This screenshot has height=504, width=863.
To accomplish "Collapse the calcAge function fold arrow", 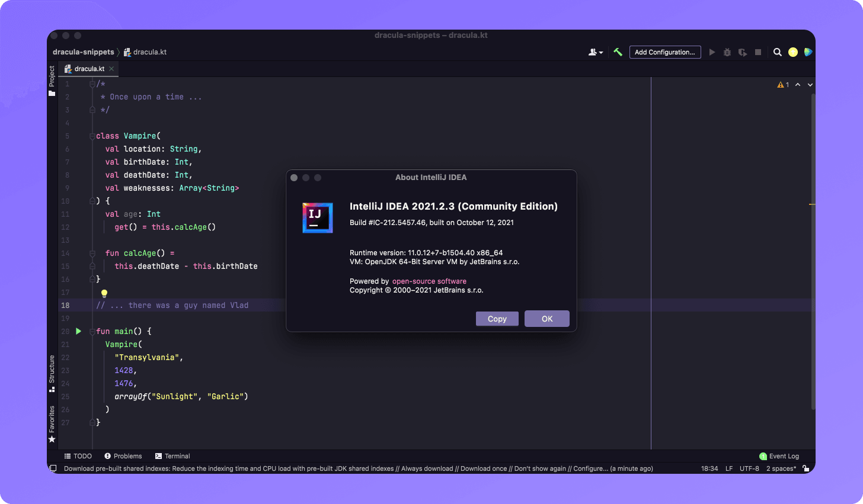I will [x=91, y=252].
